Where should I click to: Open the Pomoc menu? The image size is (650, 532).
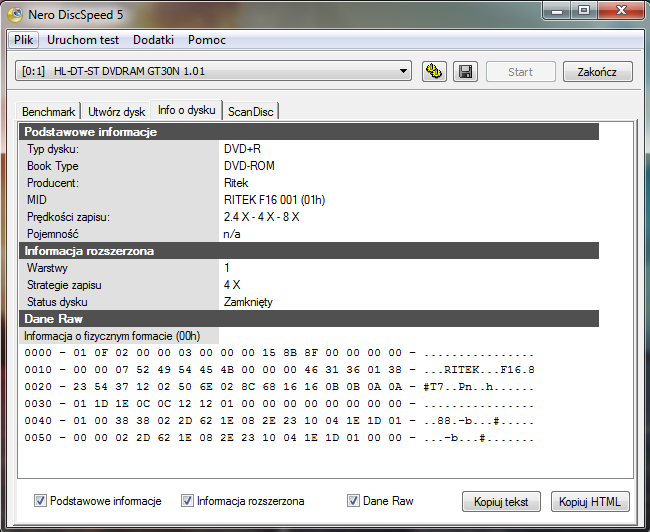click(x=207, y=40)
